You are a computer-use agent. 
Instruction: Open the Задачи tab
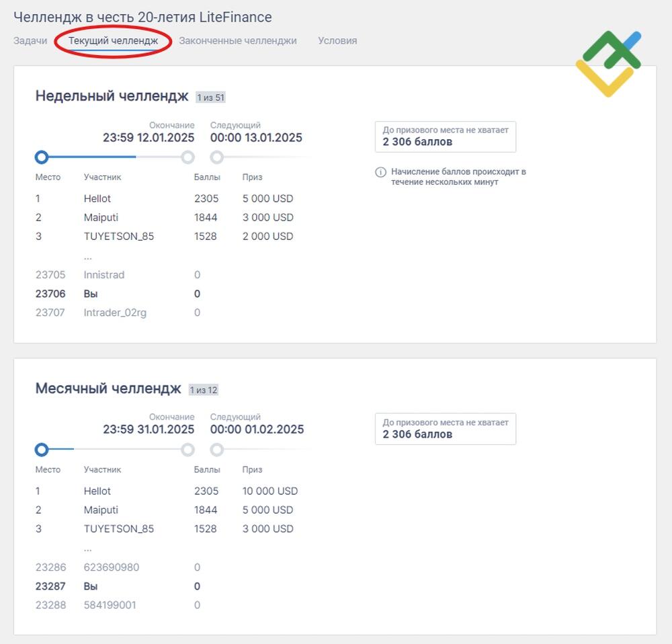(x=30, y=41)
